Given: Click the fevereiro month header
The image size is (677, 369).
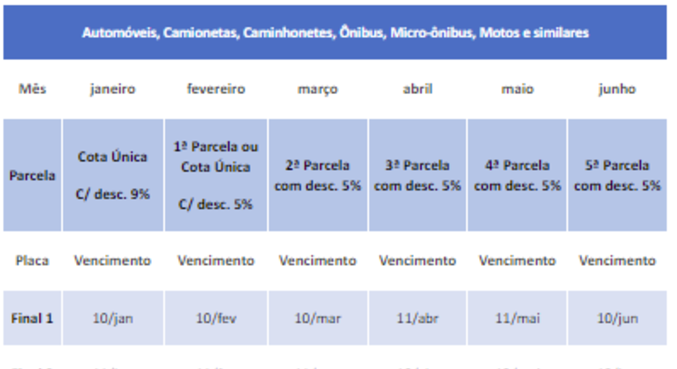Looking at the screenshot, I should tap(216, 89).
